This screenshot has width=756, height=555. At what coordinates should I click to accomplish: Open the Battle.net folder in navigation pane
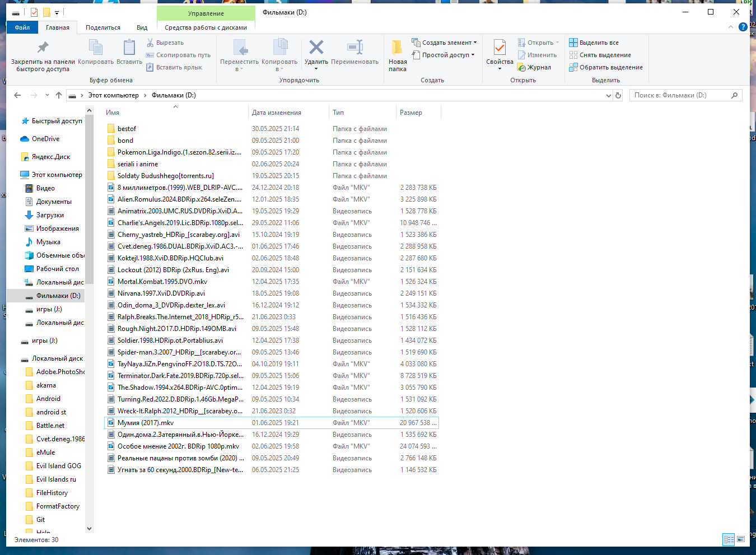click(50, 426)
